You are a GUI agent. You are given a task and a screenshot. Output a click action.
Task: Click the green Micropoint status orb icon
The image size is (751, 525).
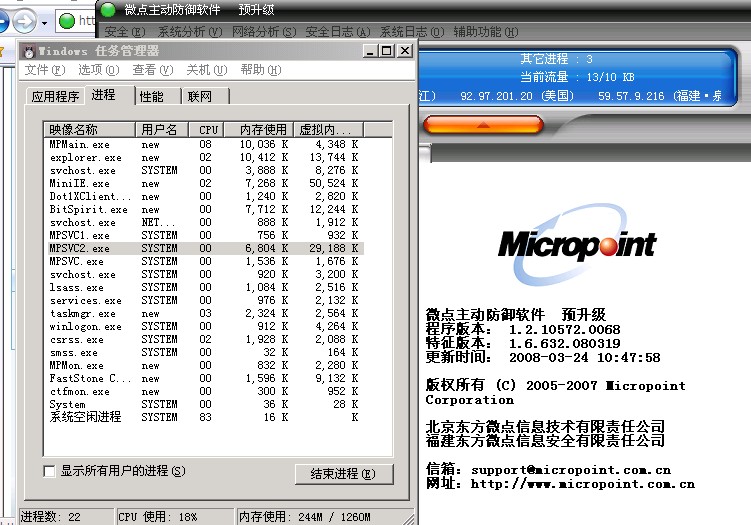coord(108,10)
